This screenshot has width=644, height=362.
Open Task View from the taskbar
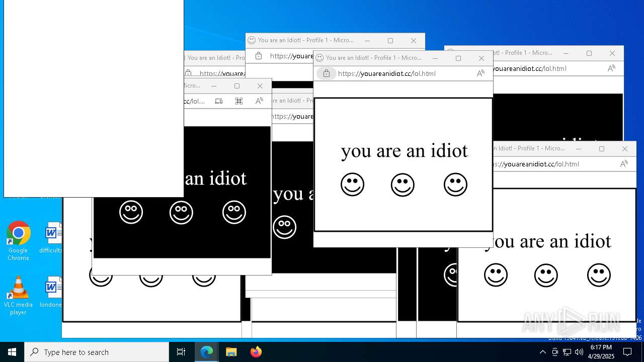click(x=181, y=352)
